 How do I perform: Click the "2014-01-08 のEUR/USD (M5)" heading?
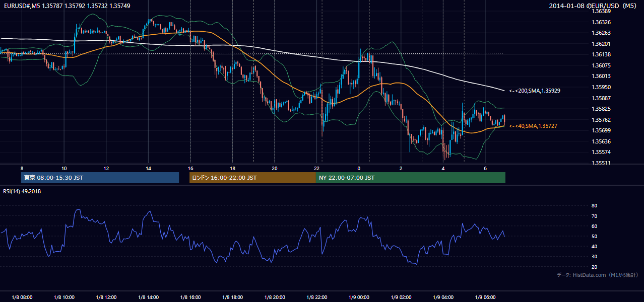click(x=593, y=6)
